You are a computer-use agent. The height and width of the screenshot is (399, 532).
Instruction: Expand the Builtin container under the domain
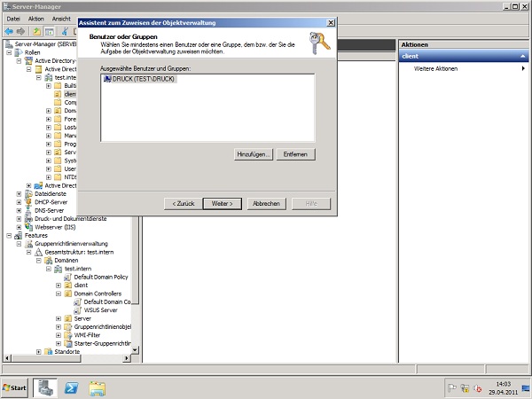click(x=49, y=86)
